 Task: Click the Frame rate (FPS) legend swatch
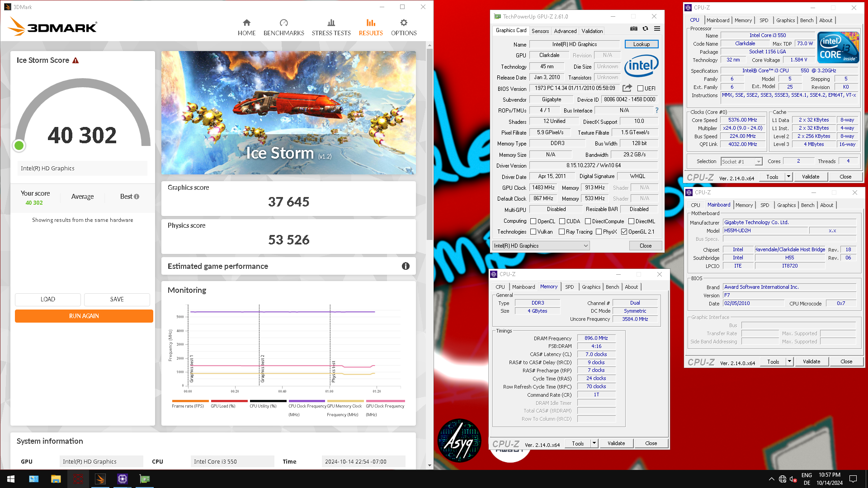pyautogui.click(x=190, y=401)
